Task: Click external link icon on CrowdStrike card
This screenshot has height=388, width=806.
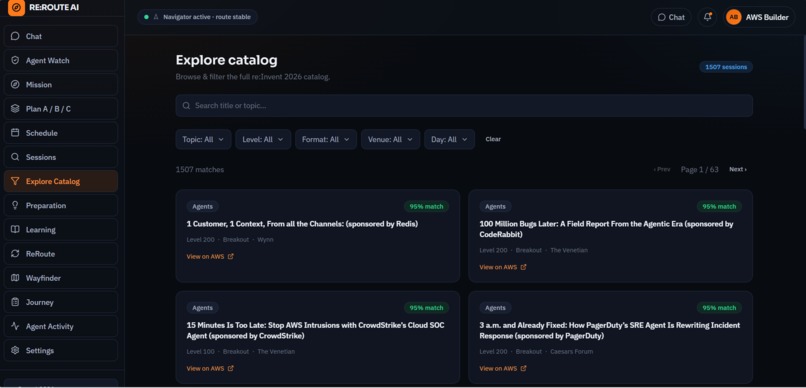Action: [x=230, y=368]
